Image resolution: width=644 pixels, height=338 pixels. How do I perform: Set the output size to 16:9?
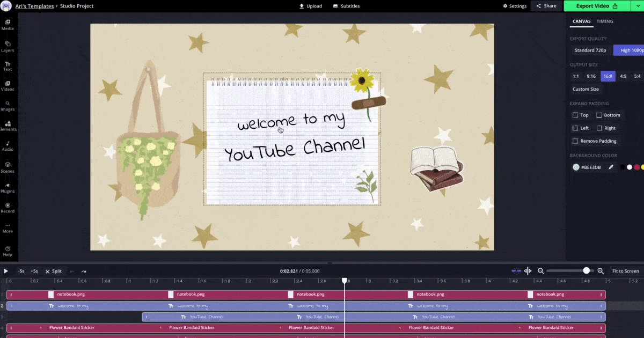pos(608,76)
